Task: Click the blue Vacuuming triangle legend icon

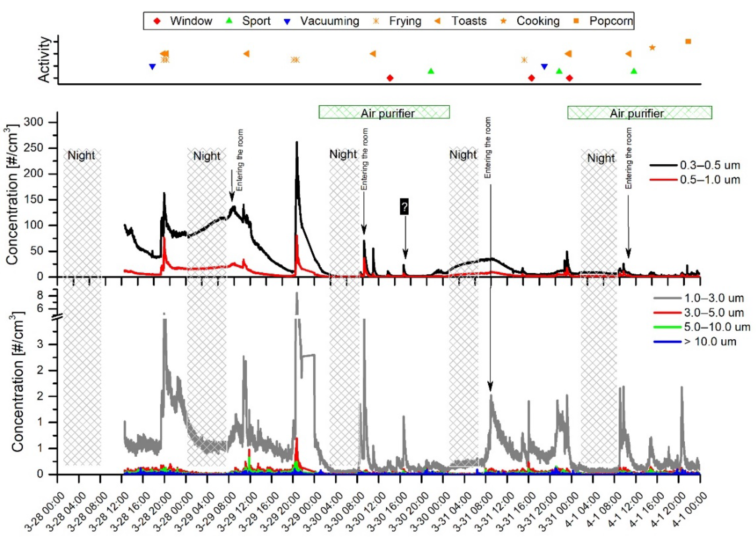Action: coord(287,21)
